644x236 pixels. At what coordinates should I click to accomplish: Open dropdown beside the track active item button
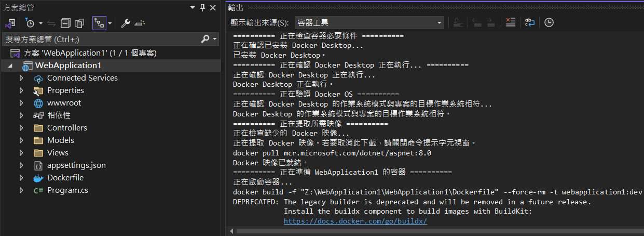tap(109, 23)
